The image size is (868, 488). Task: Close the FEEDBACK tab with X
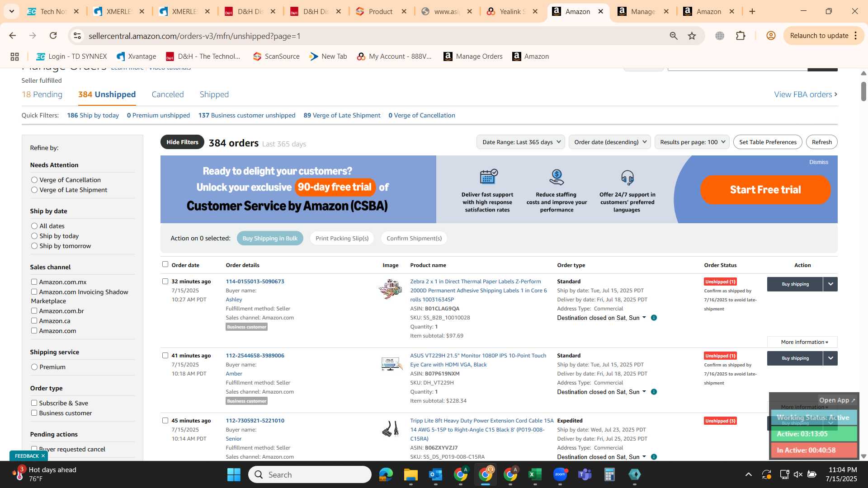(x=43, y=456)
